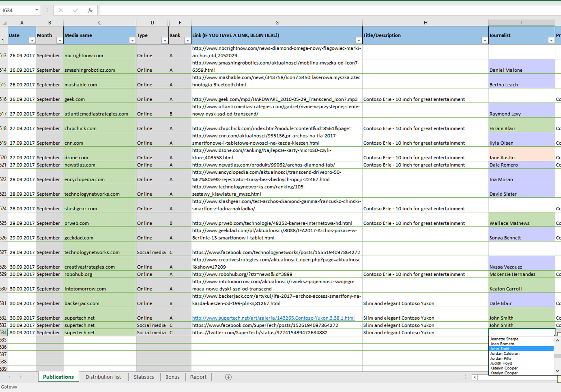This screenshot has width=561, height=392.
Task: Add a new sheet with plus icon
Action: (x=228, y=377)
